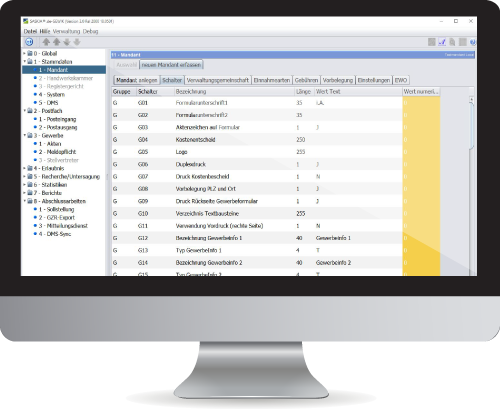Click the second gray up arrow in toolbar
Image resolution: width=500 pixels, height=409 pixels.
click(x=57, y=42)
